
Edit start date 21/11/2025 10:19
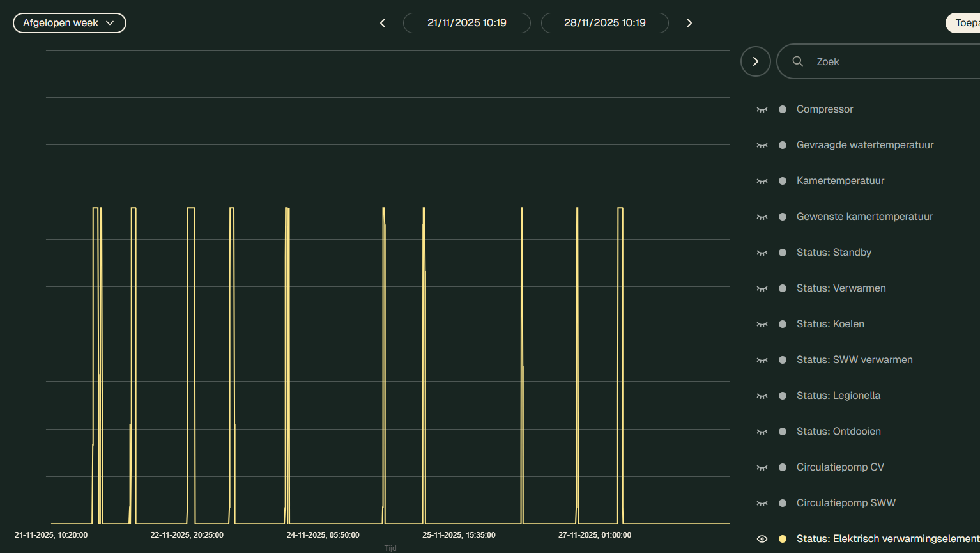pyautogui.click(x=467, y=23)
